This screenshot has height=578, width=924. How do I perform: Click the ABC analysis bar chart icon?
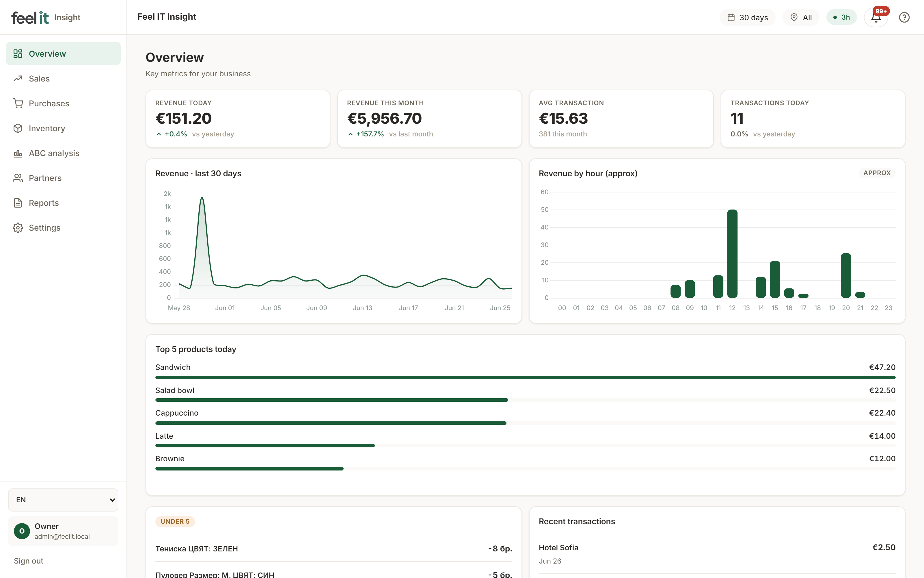pyautogui.click(x=18, y=153)
